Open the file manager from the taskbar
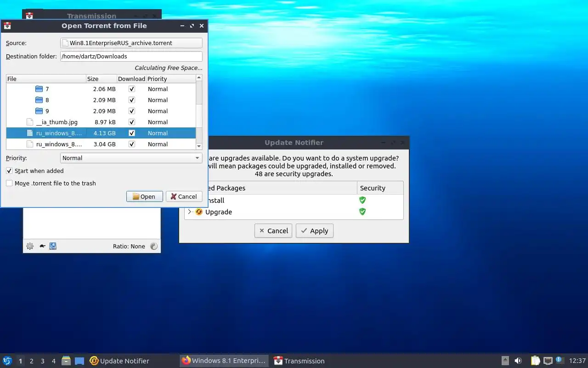This screenshot has height=368, width=588. pyautogui.click(x=66, y=361)
